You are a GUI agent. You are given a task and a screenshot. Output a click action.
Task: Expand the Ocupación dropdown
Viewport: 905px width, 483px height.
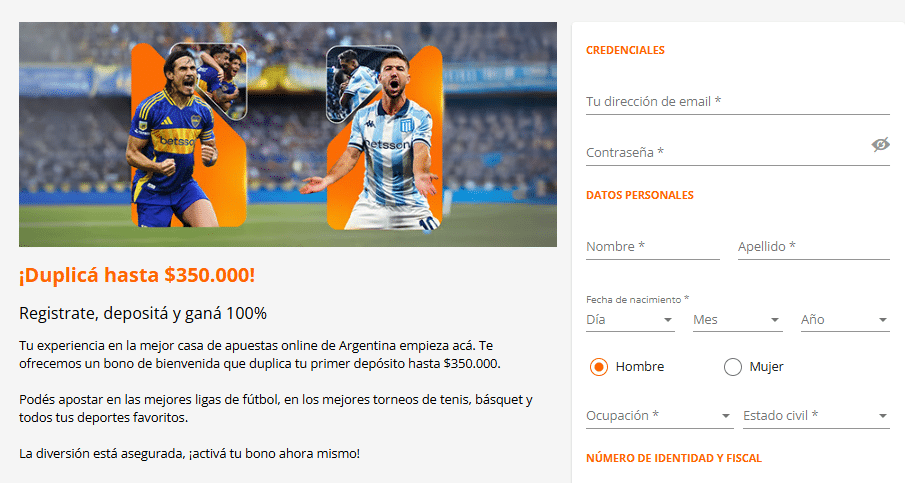[660, 416]
